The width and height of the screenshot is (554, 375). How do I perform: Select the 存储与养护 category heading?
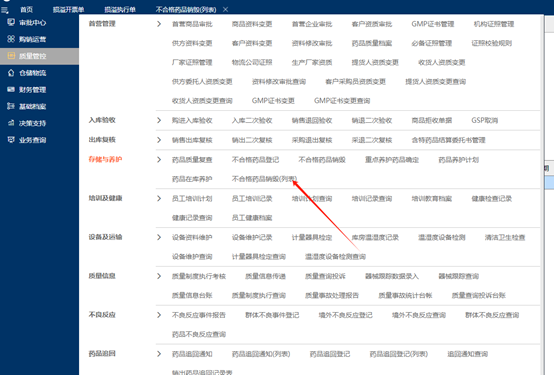(105, 159)
